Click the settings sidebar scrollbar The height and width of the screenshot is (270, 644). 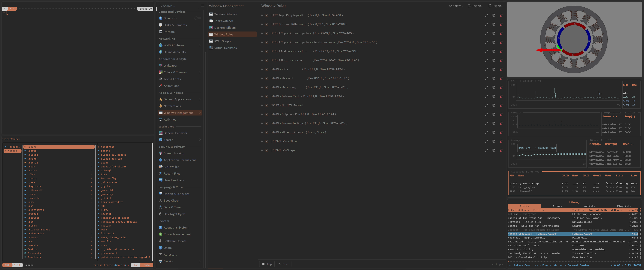[x=205, y=160]
